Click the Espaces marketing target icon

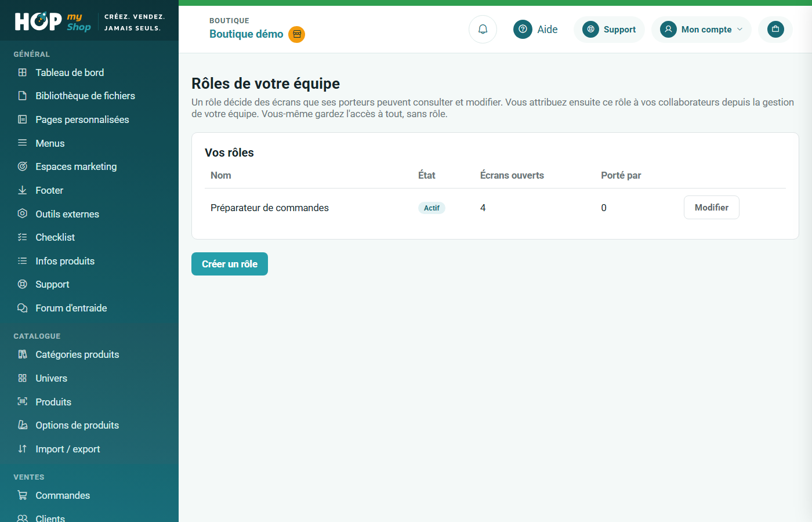[x=23, y=166]
